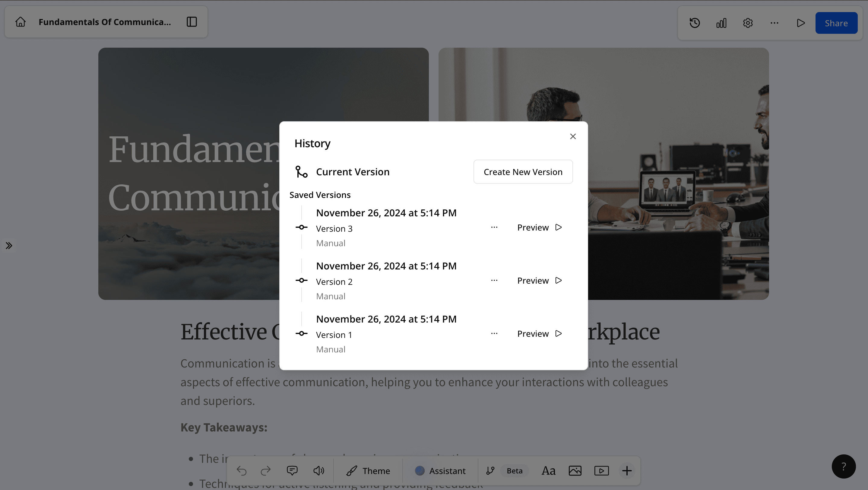Open text formatting Aa tool

[x=549, y=471]
